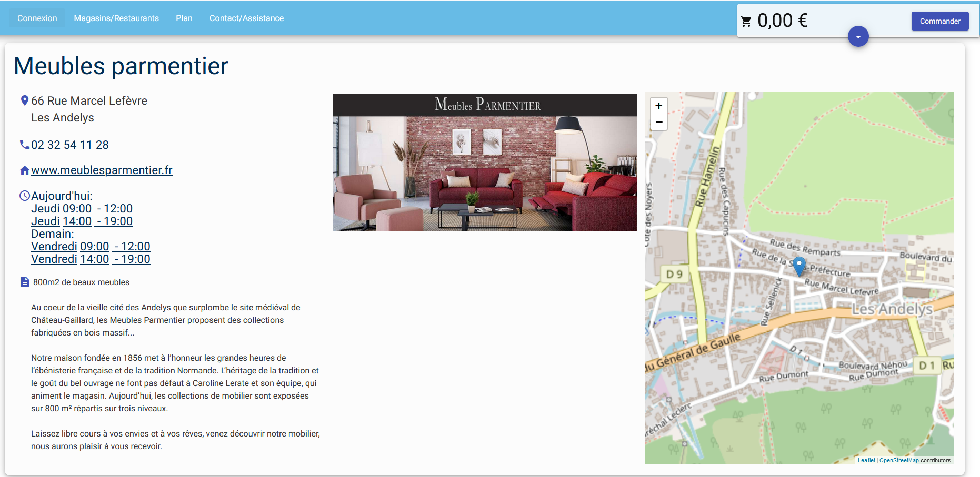Click the phone icon
Image resolution: width=980 pixels, height=477 pixels.
click(x=24, y=145)
